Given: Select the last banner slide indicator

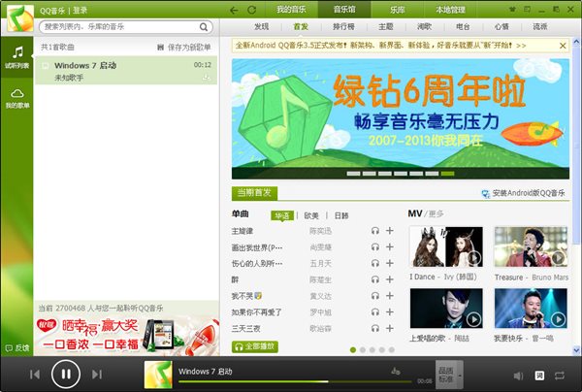Looking at the screenshot, I should click(447, 174).
